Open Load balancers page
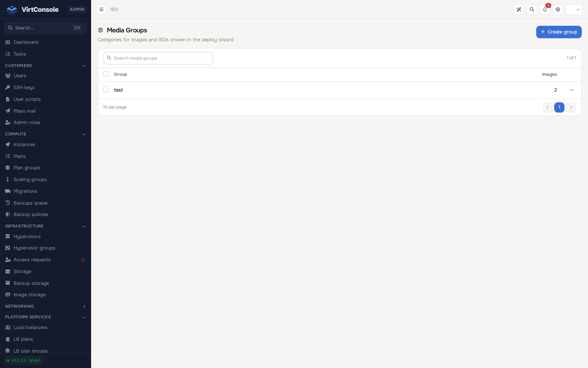The height and width of the screenshot is (368, 588). (45, 327)
